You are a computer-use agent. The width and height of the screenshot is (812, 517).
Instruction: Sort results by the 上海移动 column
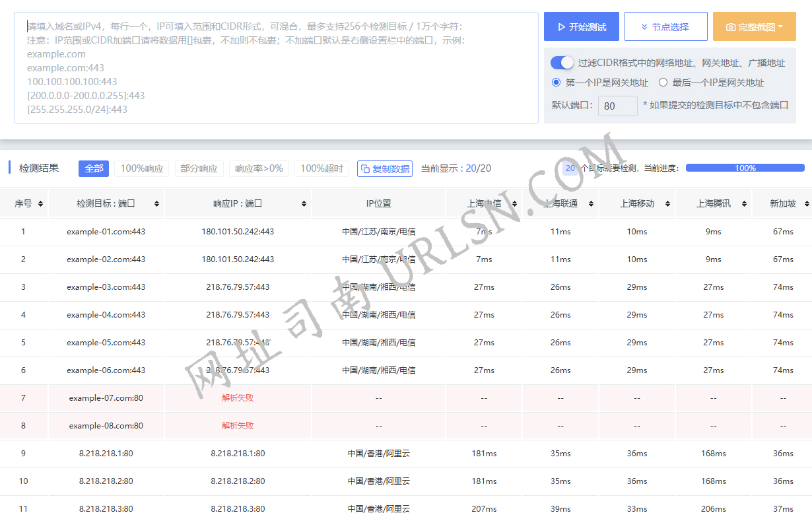click(x=668, y=203)
